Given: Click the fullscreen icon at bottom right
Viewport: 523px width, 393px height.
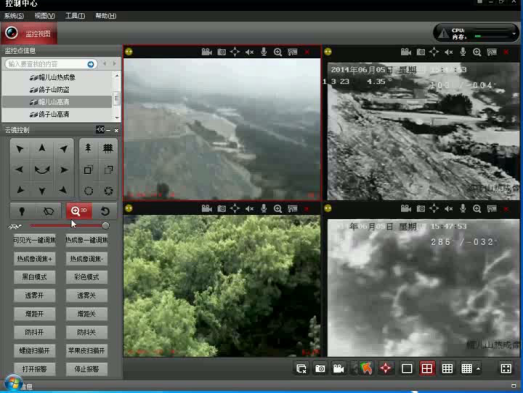Looking at the screenshot, I should point(506,368).
